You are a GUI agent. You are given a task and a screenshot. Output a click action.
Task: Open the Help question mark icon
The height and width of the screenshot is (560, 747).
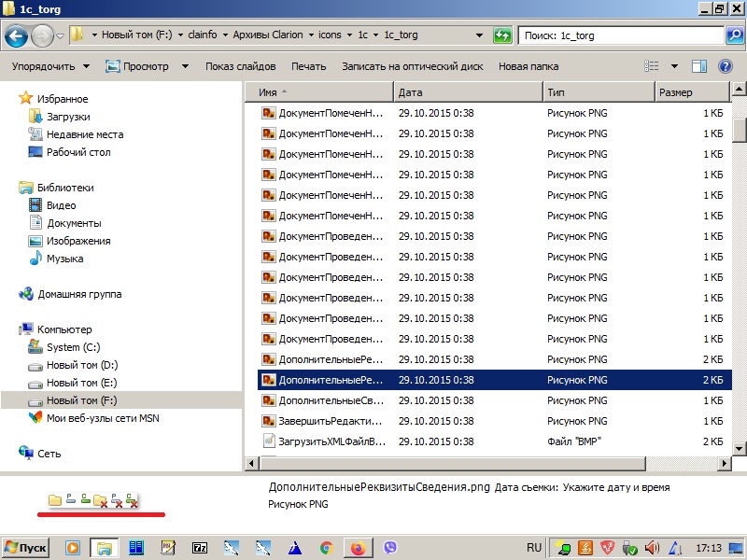point(725,66)
